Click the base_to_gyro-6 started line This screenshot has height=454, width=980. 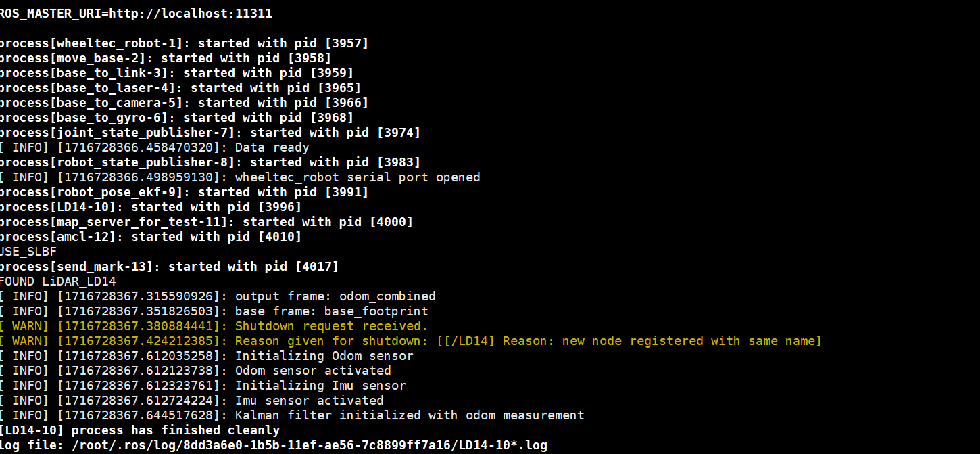[176, 118]
